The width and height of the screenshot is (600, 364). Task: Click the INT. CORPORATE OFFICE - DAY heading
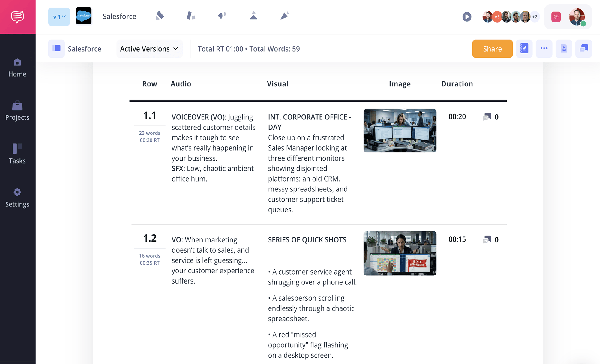[310, 122]
